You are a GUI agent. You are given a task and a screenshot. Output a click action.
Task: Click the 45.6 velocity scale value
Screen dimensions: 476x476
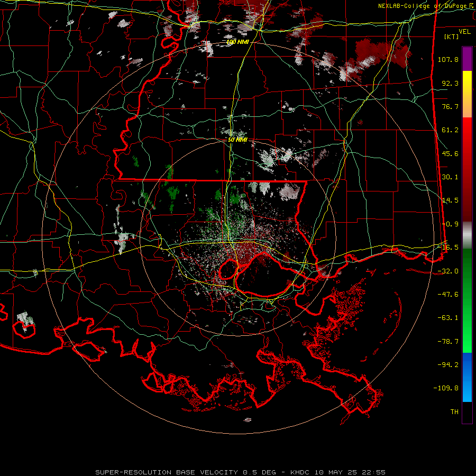(x=450, y=153)
